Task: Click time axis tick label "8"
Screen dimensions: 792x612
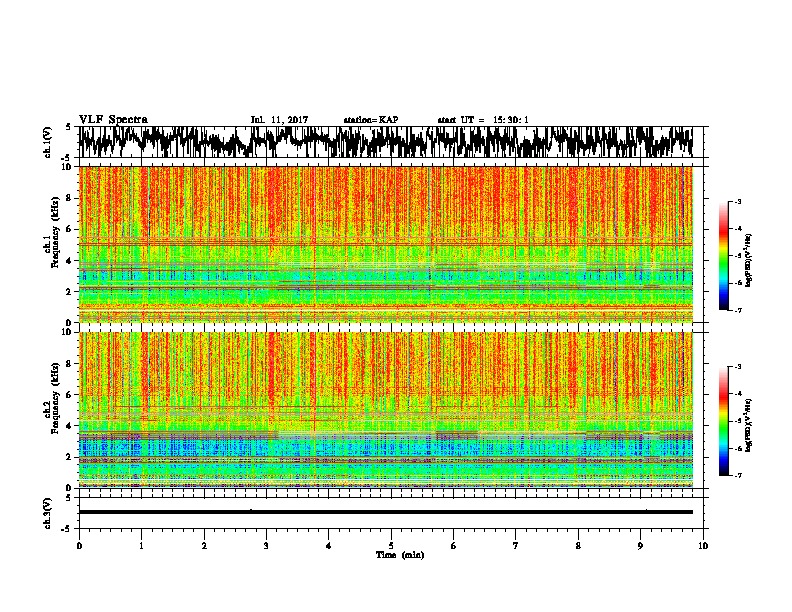Action: click(x=578, y=546)
